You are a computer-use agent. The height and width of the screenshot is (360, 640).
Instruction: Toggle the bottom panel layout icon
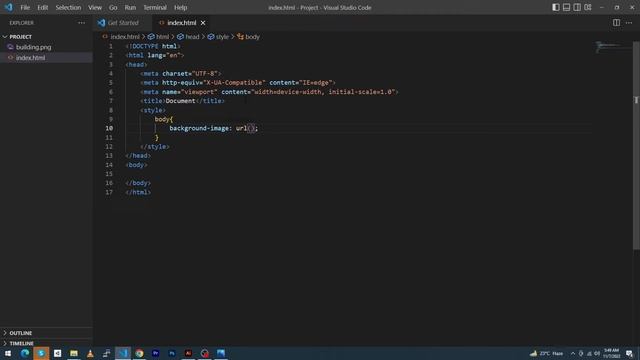point(566,7)
